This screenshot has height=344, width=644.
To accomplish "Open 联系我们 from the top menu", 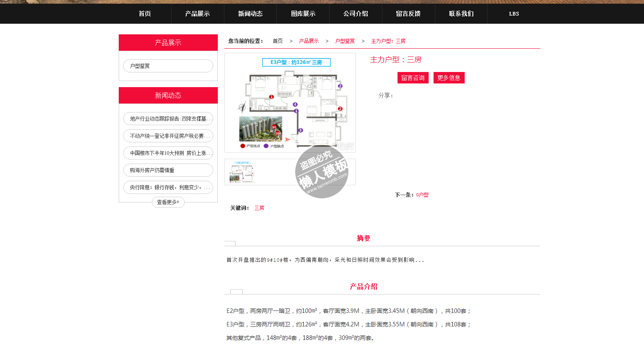I will tap(461, 13).
